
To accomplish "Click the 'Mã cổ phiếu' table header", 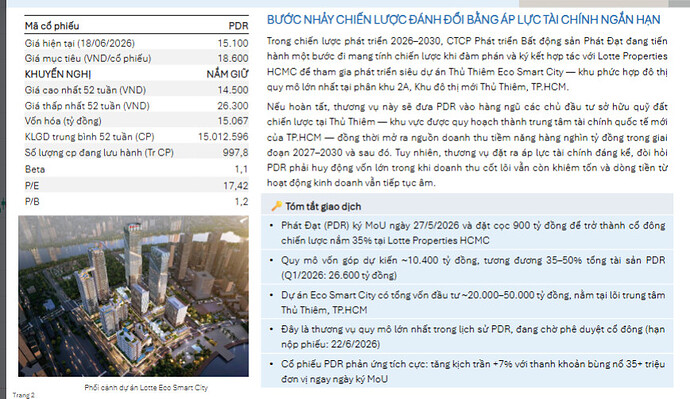I will pyautogui.click(x=52, y=26).
